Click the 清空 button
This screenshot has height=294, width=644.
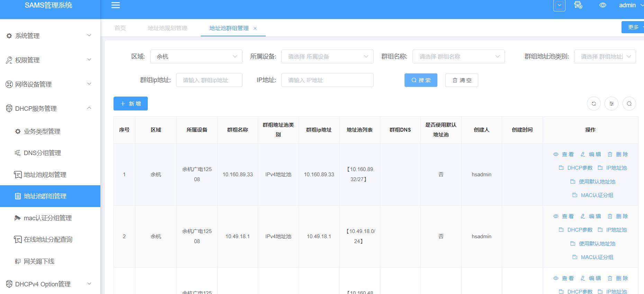(462, 80)
